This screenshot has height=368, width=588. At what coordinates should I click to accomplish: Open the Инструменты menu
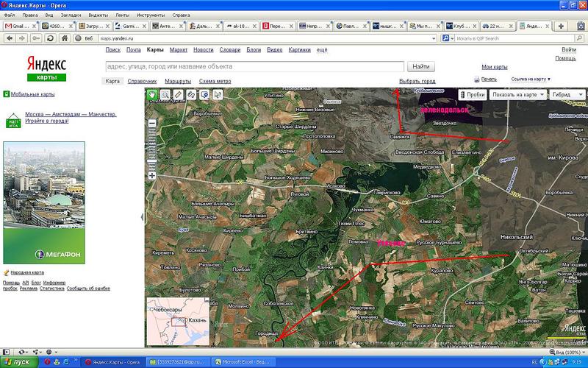pyautogui.click(x=151, y=15)
